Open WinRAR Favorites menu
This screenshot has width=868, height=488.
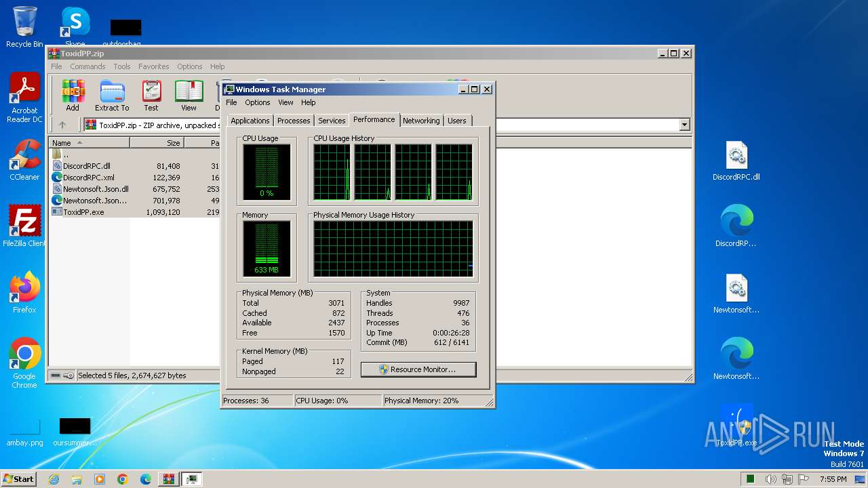[154, 66]
